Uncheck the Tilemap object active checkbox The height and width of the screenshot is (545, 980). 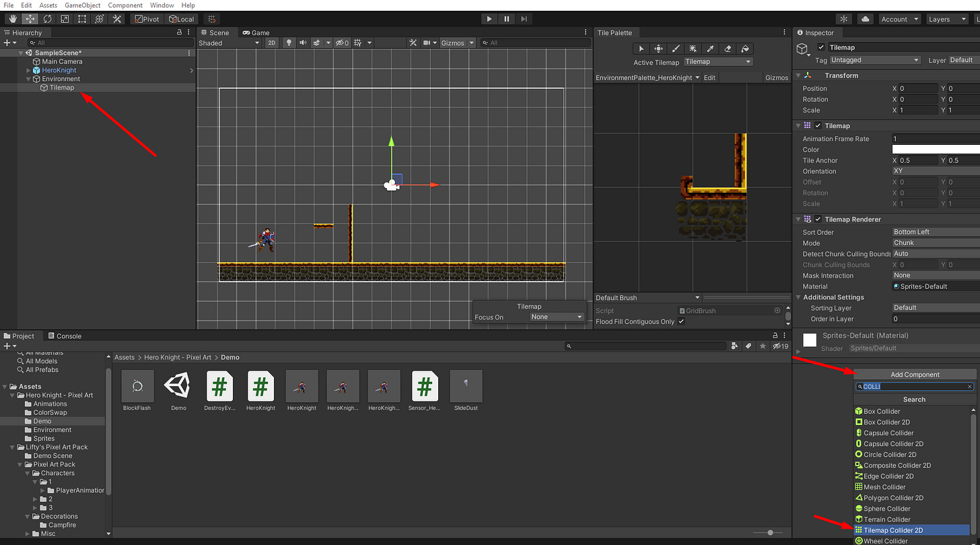[x=820, y=47]
